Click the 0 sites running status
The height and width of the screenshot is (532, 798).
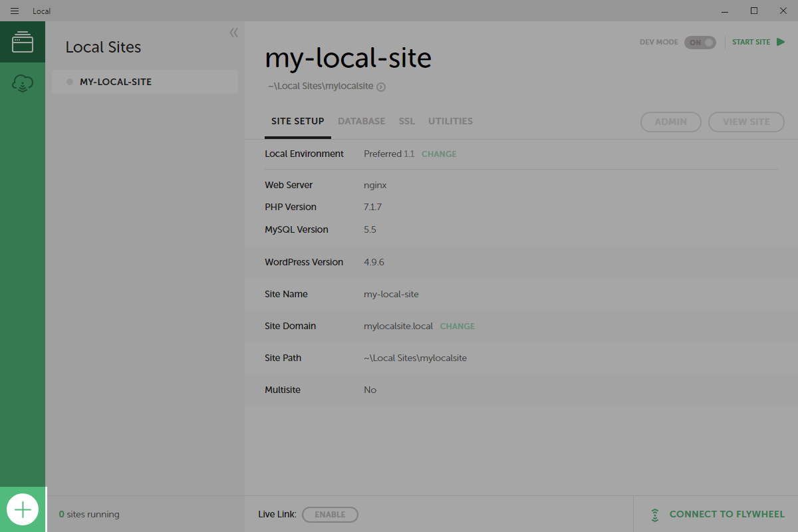point(89,514)
